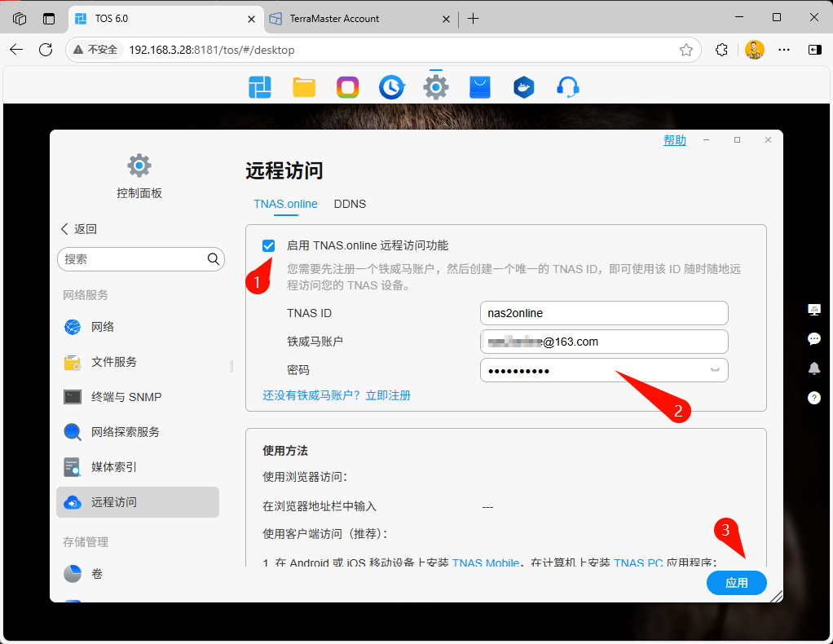Click the search magnifier in sidebar

coord(213,258)
